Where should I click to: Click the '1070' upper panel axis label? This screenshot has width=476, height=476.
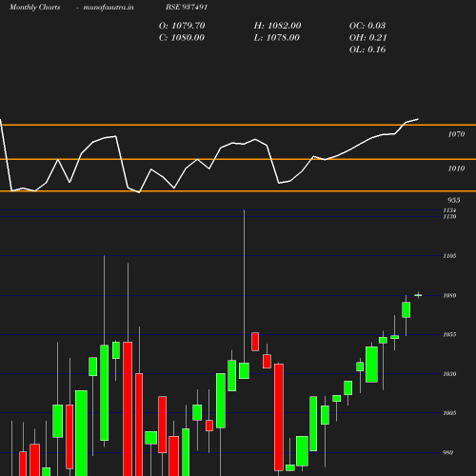[456, 134]
